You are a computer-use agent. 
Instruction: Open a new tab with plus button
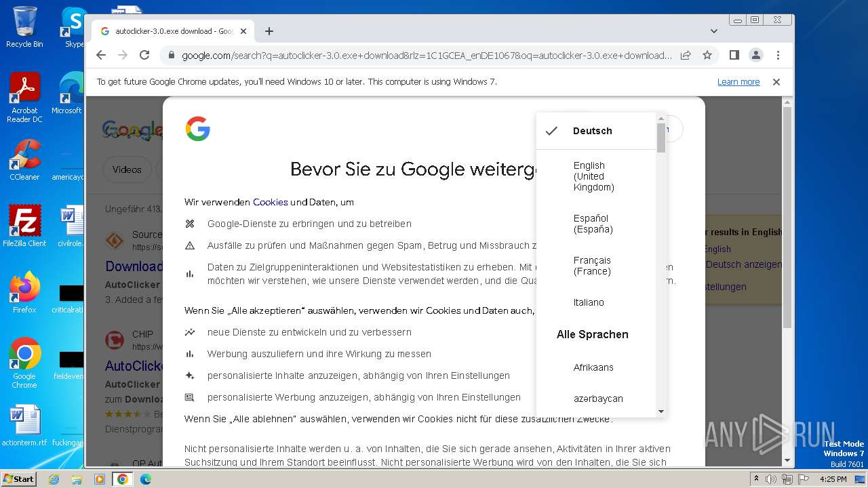pos(269,31)
